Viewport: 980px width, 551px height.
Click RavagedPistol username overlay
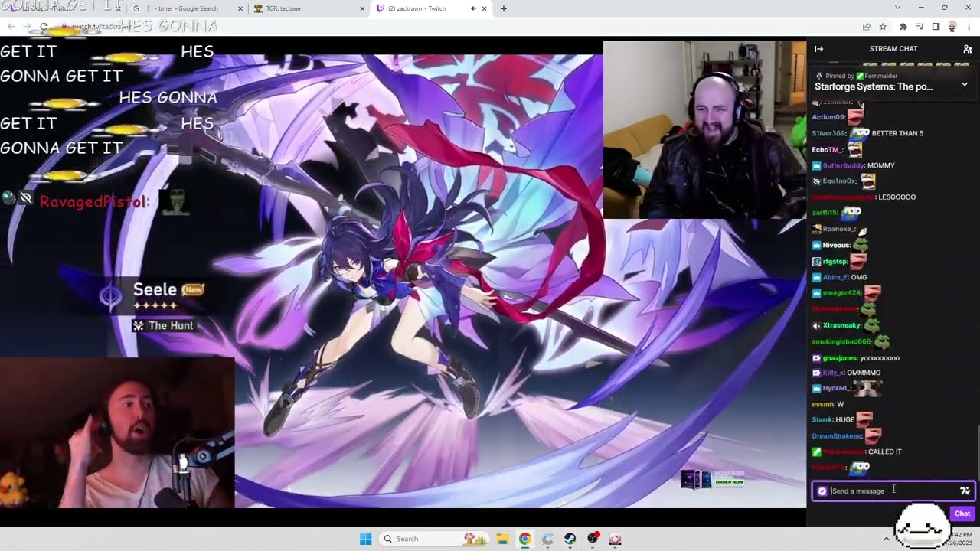coord(92,201)
